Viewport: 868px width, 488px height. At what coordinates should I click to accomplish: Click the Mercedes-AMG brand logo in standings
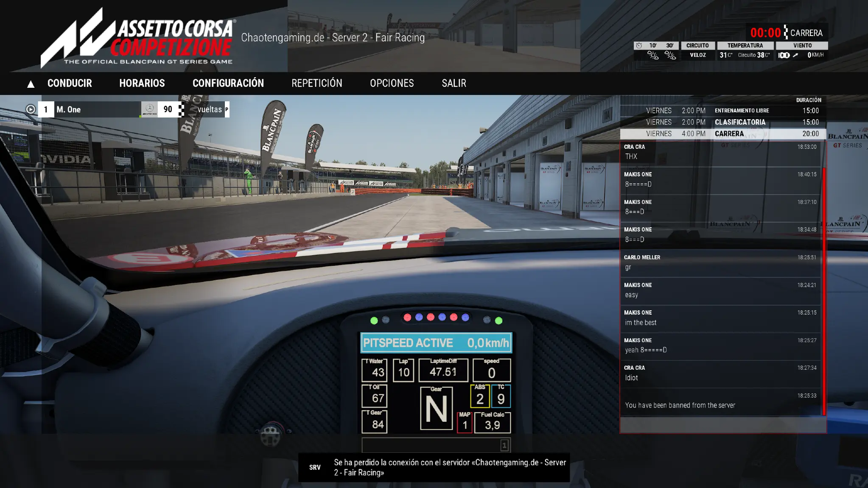[x=149, y=109]
